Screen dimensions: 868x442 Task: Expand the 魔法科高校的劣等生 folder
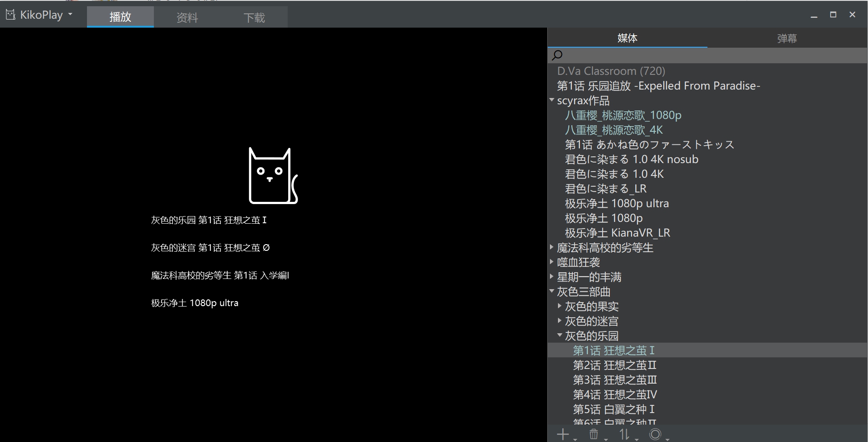(552, 247)
